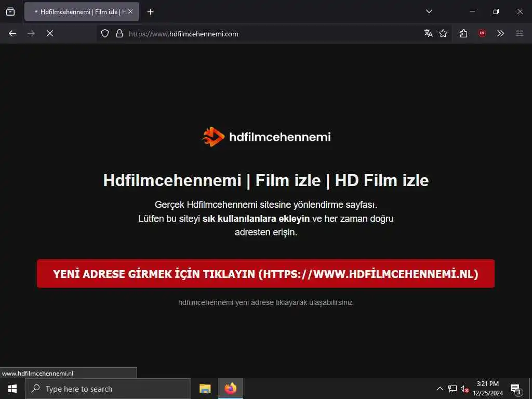Open uBlock Origin extension popup
This screenshot has height=399, width=532.
point(482,33)
